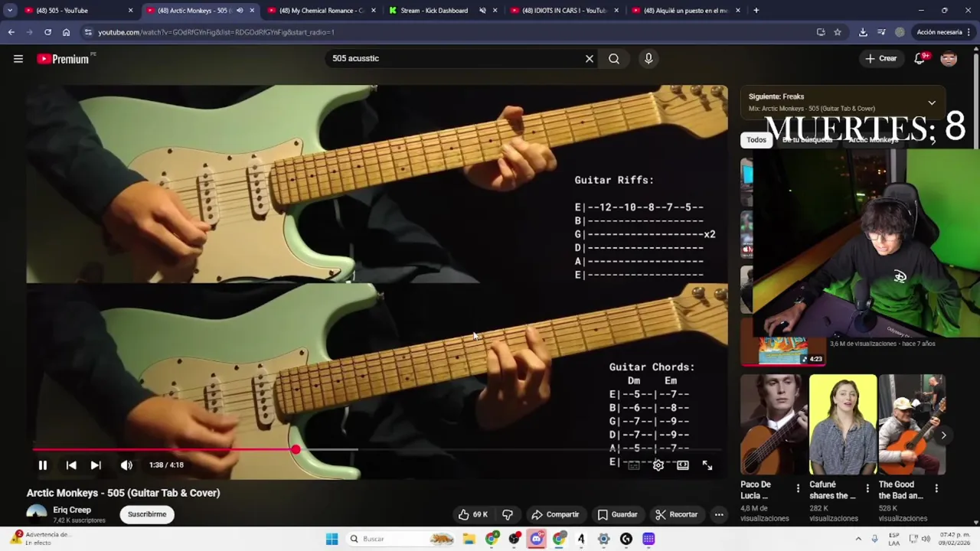Screen dimensions: 980x551
Task: Open Logitech G Hub from taskbar
Action: pyautogui.click(x=626, y=539)
